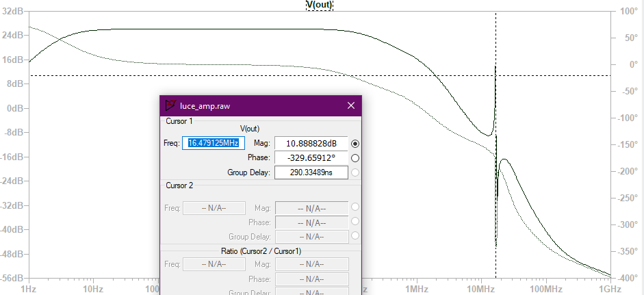
Task: Click the 100MHz frequency axis label
Action: tap(545, 289)
